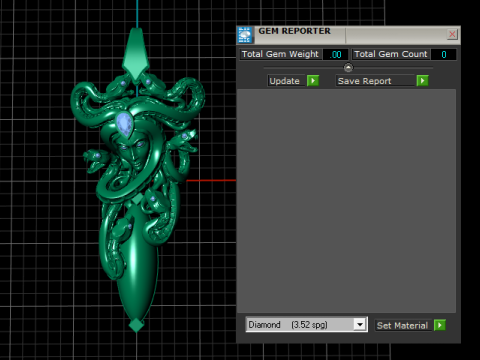Click the Set Material button

click(403, 325)
